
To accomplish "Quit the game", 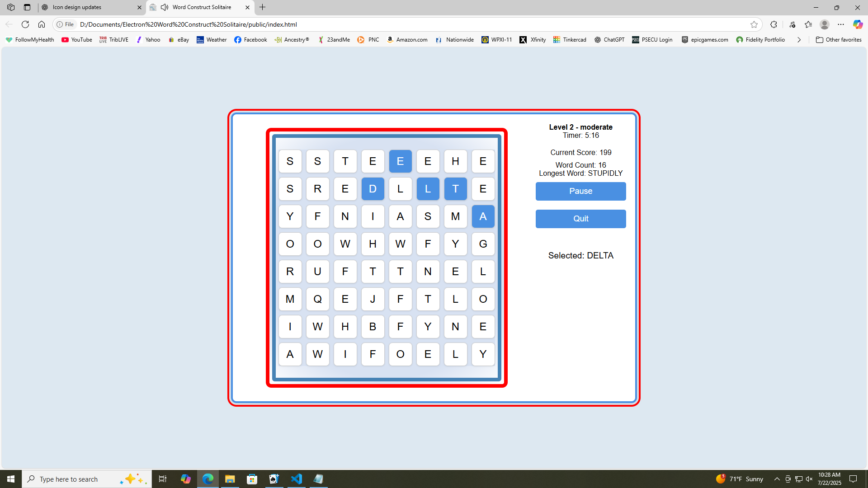I will pos(580,219).
